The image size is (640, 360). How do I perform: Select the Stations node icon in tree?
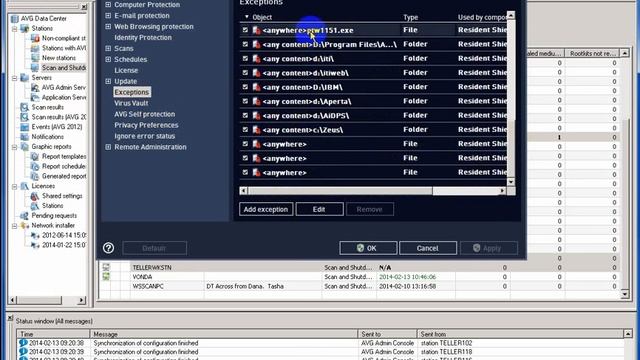click(24, 29)
